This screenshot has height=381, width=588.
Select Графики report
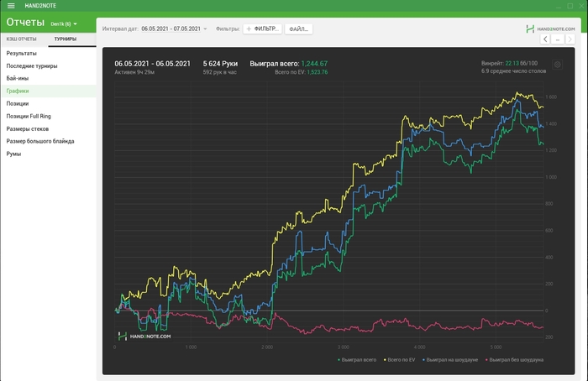pos(48,91)
